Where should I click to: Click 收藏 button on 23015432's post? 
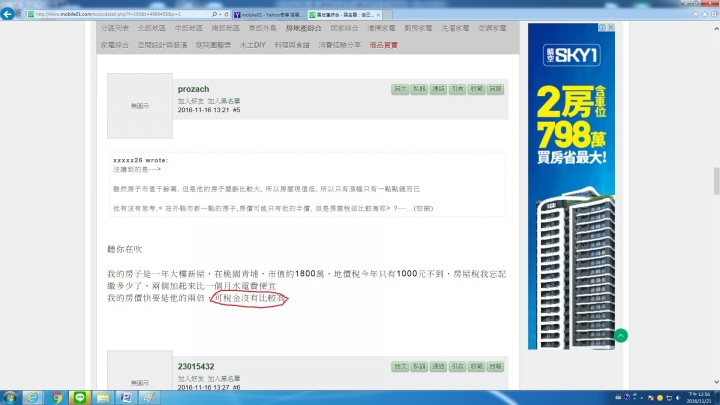[476, 366]
